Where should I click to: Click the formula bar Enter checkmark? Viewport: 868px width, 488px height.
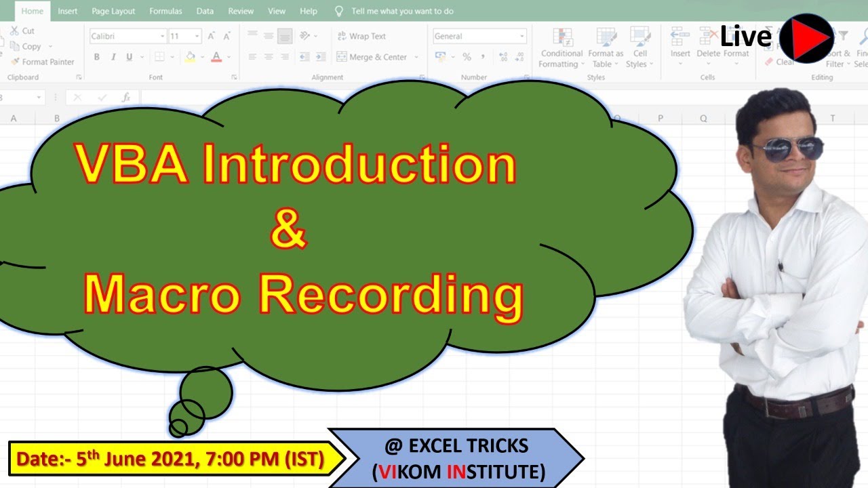click(x=102, y=98)
